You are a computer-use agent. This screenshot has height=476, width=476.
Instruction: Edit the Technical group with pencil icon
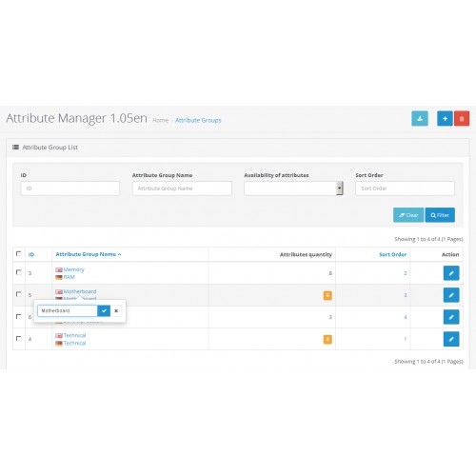pos(451,339)
